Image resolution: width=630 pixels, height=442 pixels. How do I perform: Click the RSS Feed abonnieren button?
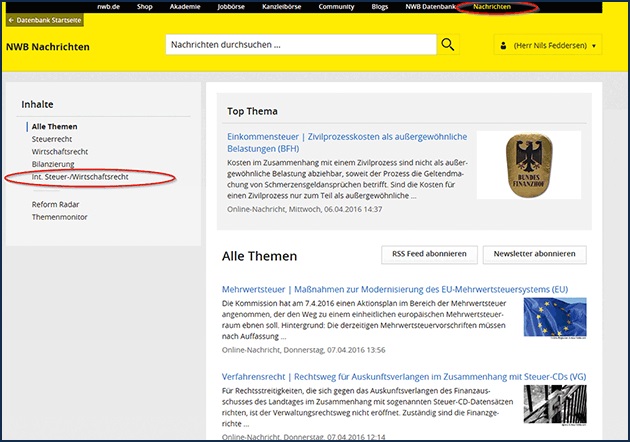[428, 254]
